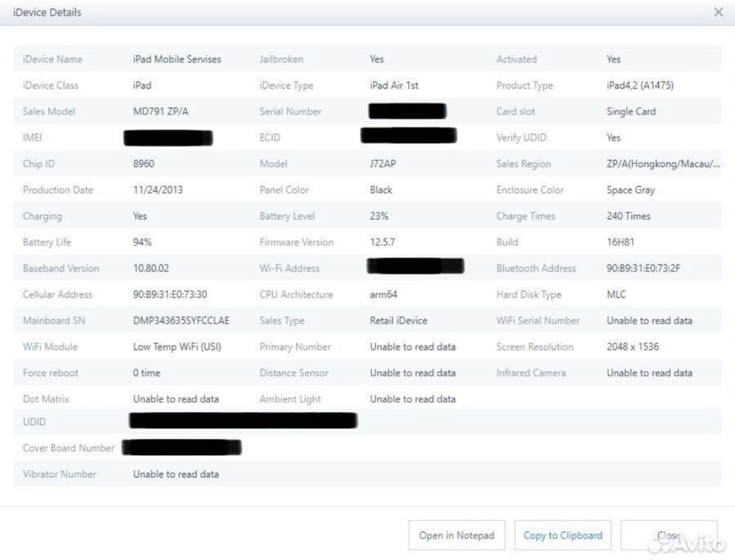Click the 'Wi-Fi Address' field label
This screenshot has width=735, height=560.
pos(290,268)
